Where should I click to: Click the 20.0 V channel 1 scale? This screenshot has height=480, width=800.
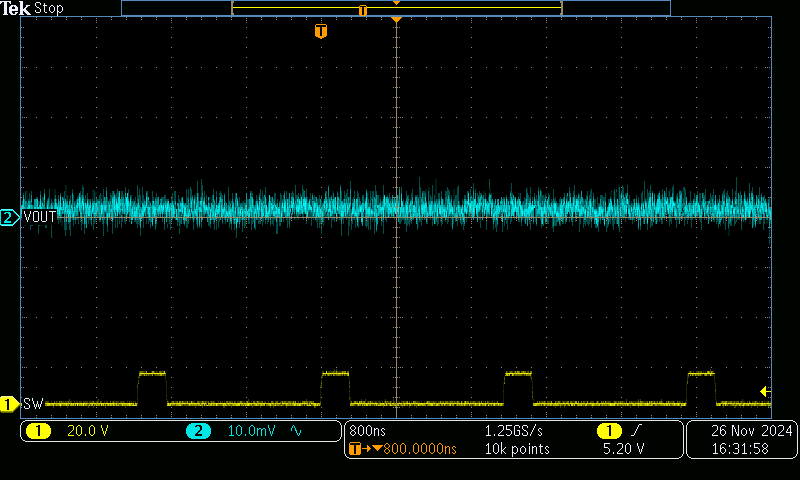88,431
